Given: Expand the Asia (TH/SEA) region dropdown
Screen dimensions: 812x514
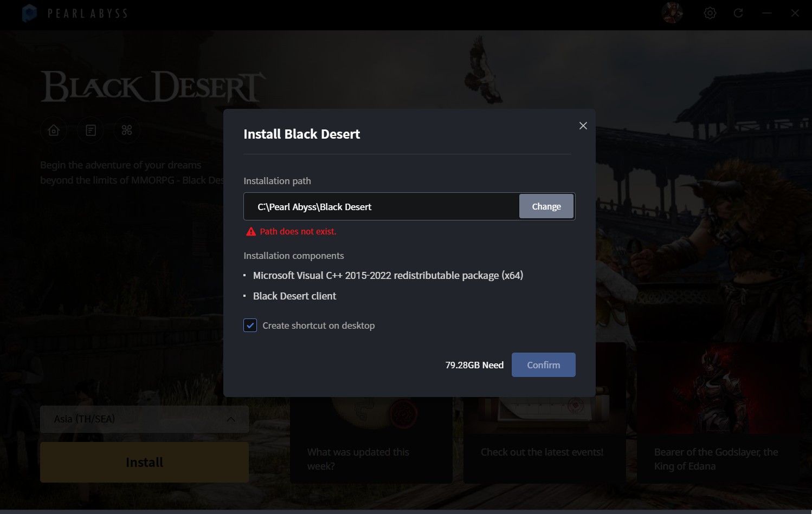Looking at the screenshot, I should pos(144,419).
